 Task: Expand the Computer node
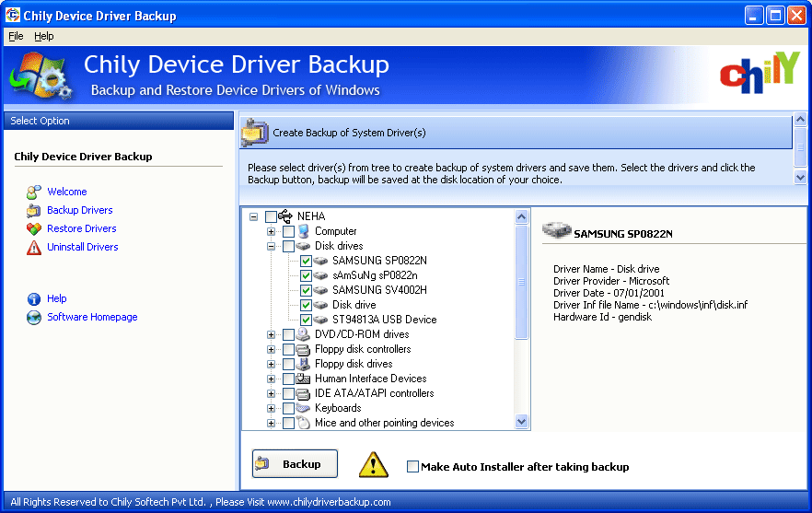(x=271, y=231)
